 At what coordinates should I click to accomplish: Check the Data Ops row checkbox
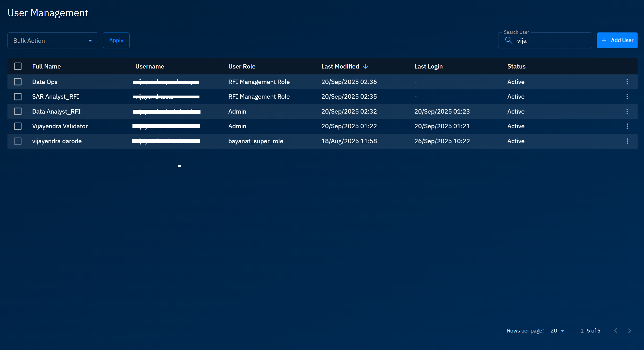click(18, 82)
